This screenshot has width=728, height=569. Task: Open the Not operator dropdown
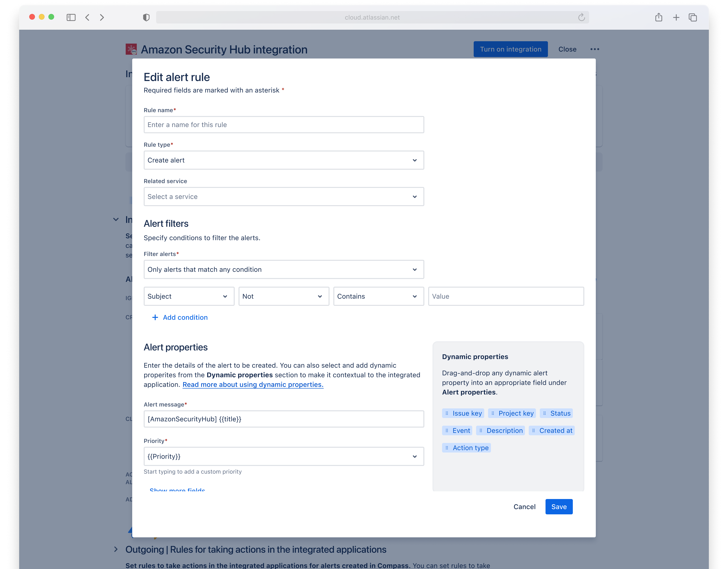pyautogui.click(x=284, y=296)
